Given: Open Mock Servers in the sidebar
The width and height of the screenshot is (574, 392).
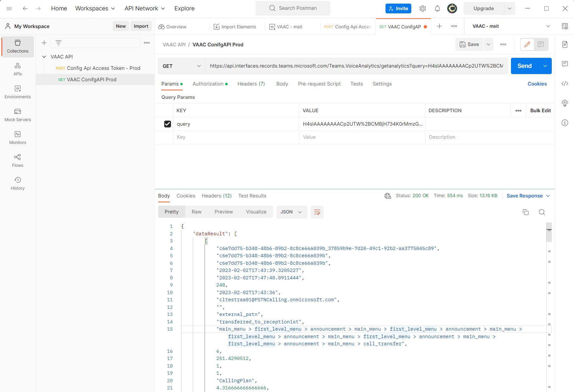Looking at the screenshot, I should click(x=18, y=115).
